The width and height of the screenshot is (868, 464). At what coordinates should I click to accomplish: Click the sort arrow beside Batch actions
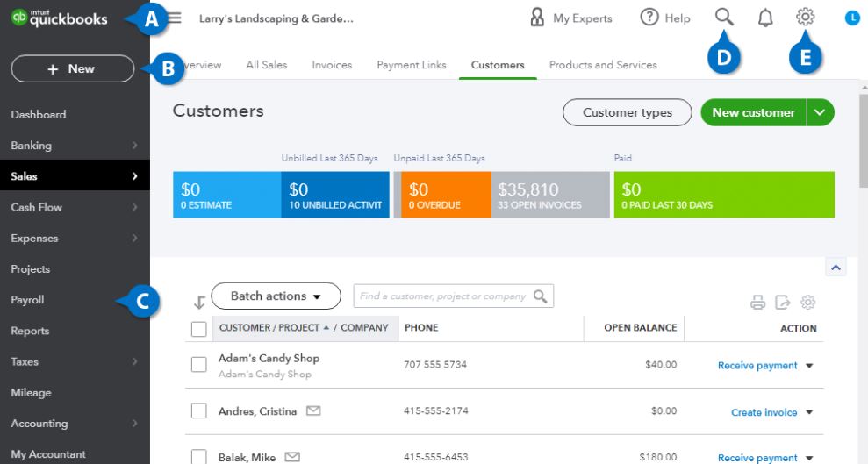(199, 302)
